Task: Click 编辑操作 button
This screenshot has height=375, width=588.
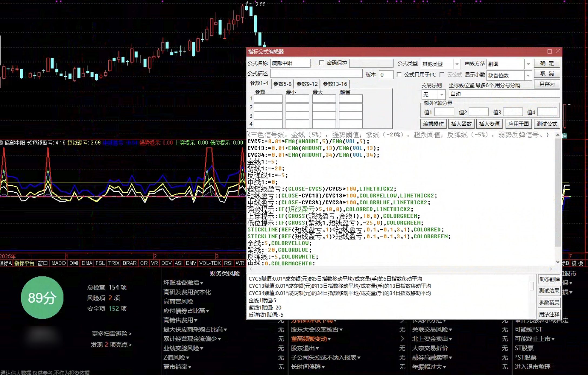Action: pyautogui.click(x=433, y=124)
